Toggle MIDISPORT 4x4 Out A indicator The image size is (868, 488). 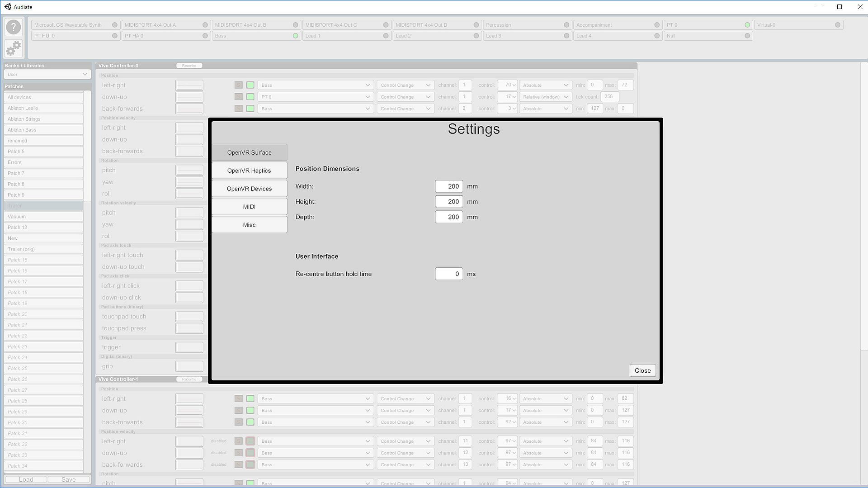pyautogui.click(x=205, y=25)
